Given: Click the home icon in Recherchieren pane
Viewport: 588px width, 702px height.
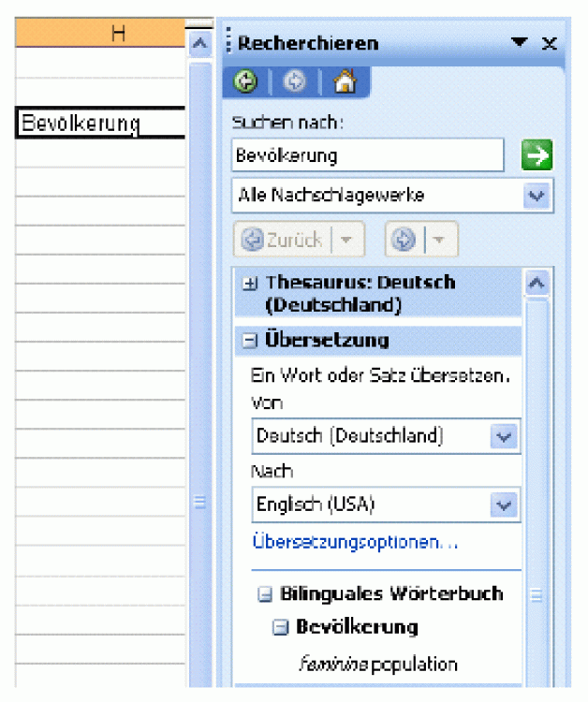Looking at the screenshot, I should coord(344,82).
